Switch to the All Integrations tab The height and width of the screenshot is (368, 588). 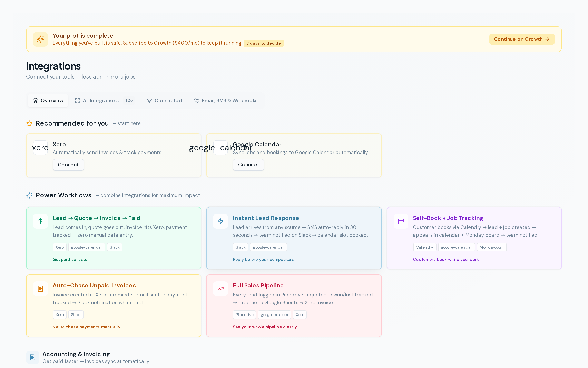coord(105,101)
